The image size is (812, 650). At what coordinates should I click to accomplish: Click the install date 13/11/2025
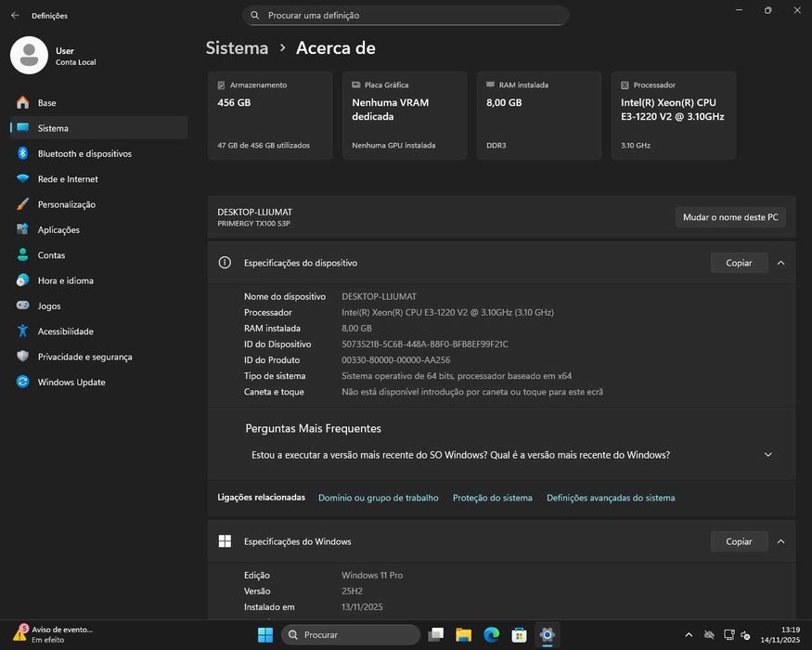(x=362, y=607)
